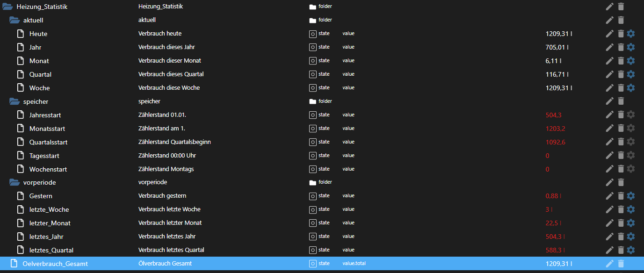This screenshot has height=273, width=644.
Task: Click the name 'Zählerstand 00:00 Uhr'
Action: pos(167,155)
